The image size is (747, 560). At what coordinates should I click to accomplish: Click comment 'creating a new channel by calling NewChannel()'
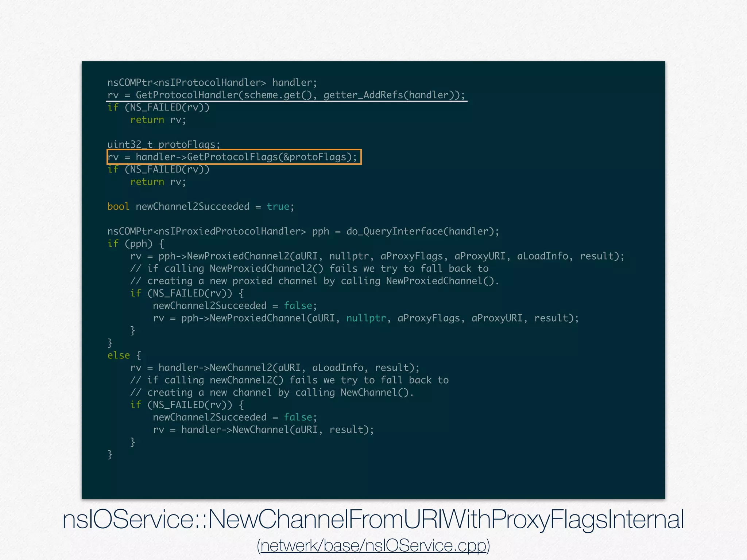pyautogui.click(x=272, y=393)
